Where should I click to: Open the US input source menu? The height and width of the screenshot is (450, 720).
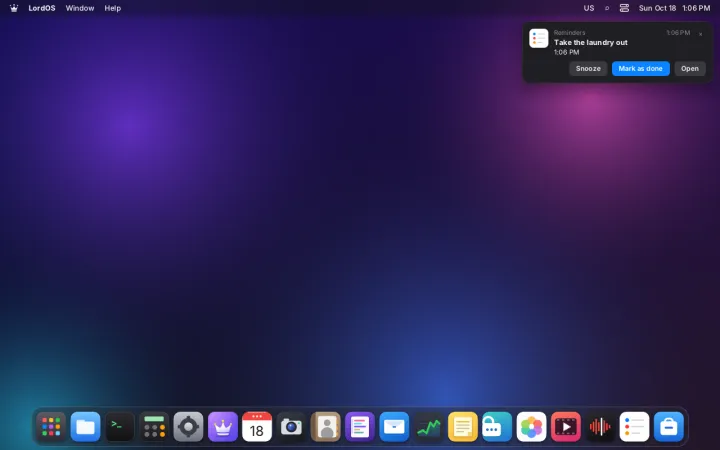click(589, 8)
